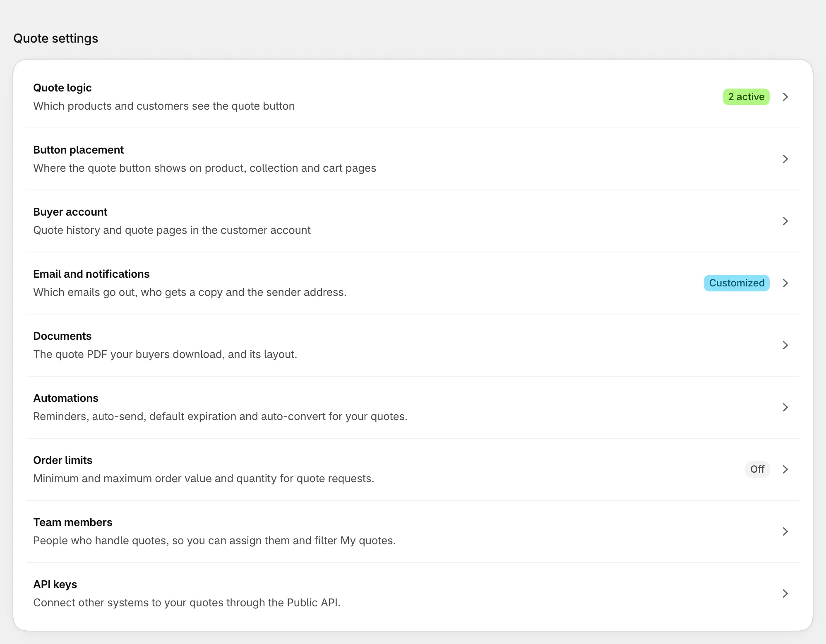Open Team members via its chevron
826x644 pixels.
(785, 531)
